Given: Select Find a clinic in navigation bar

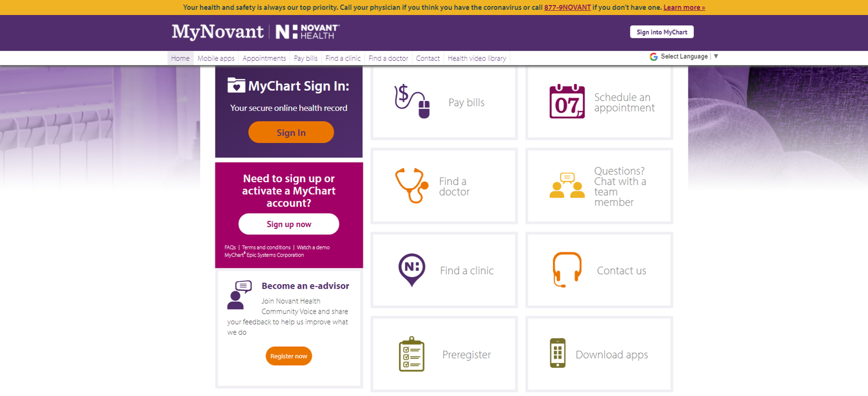Looking at the screenshot, I should pyautogui.click(x=343, y=58).
